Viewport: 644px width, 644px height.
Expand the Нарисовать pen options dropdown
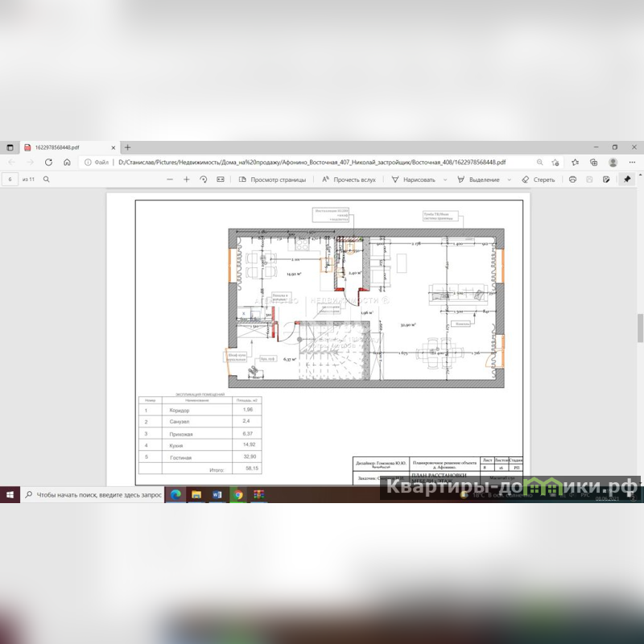pos(444,180)
